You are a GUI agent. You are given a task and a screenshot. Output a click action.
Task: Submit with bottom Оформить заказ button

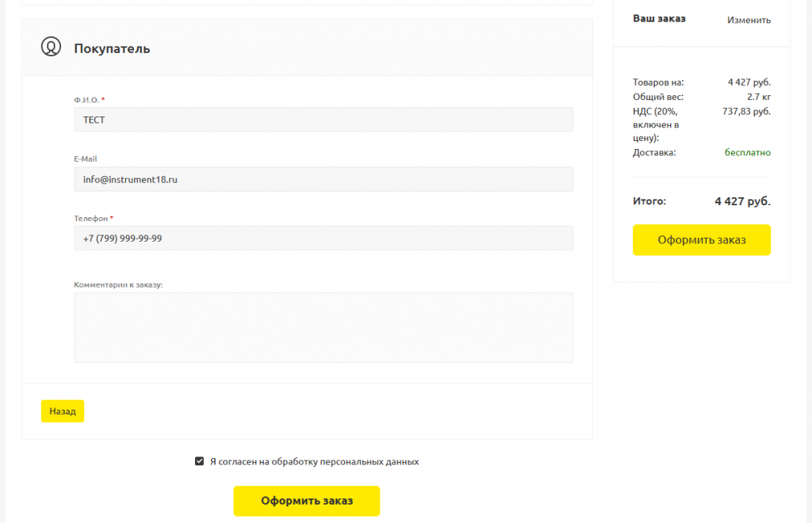[x=307, y=501]
